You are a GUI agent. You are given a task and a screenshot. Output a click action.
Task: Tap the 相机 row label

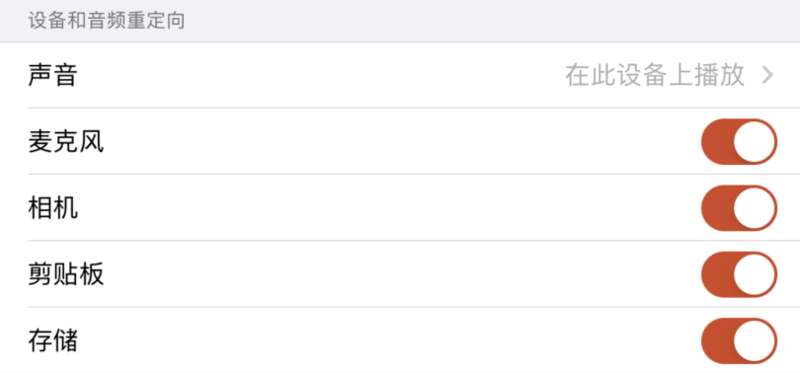click(x=53, y=208)
